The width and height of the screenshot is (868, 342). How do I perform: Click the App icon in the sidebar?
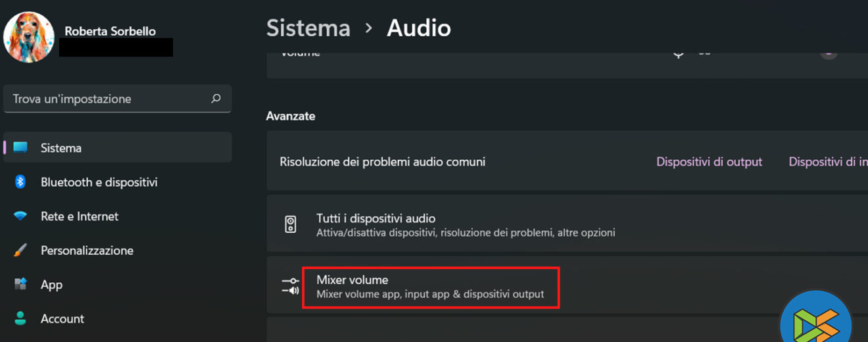pos(20,285)
